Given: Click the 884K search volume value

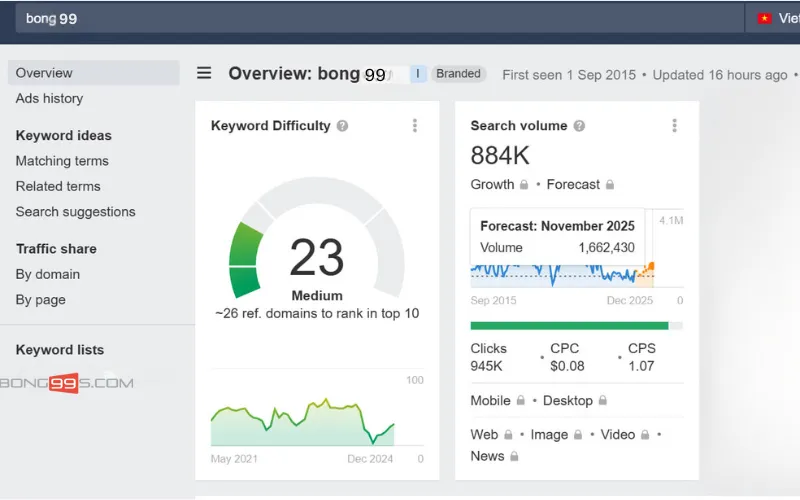Looking at the screenshot, I should pos(500,156).
